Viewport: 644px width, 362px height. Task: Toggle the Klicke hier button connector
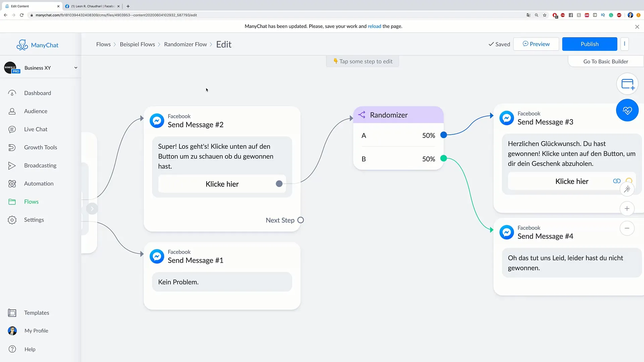pos(279,183)
